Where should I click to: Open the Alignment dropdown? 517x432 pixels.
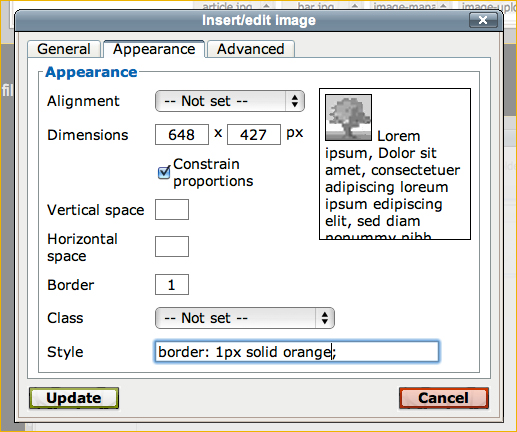pyautogui.click(x=230, y=101)
